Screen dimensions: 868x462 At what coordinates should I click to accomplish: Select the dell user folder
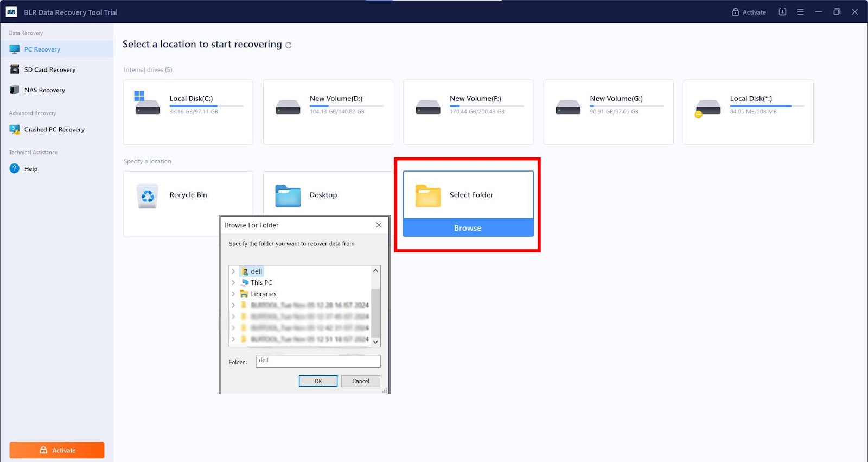(256, 271)
